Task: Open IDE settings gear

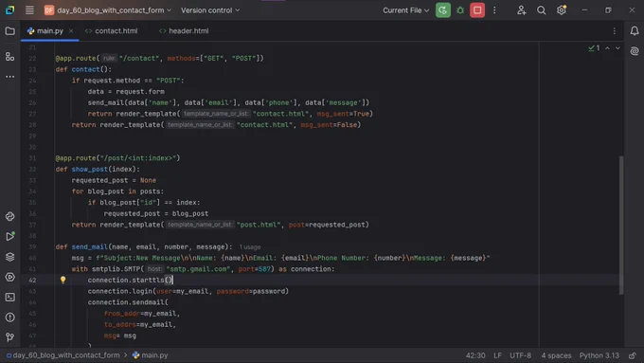Action: click(562, 10)
